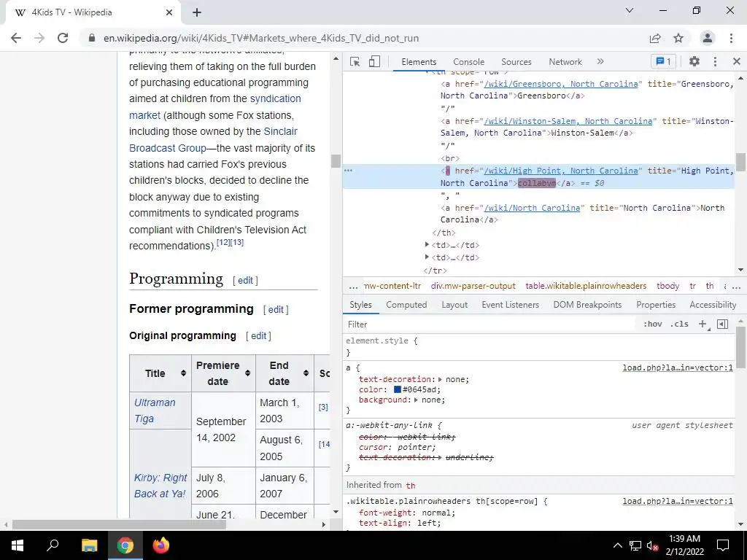The image size is (747, 560).
Task: Switch to the Console tab
Action: click(469, 62)
